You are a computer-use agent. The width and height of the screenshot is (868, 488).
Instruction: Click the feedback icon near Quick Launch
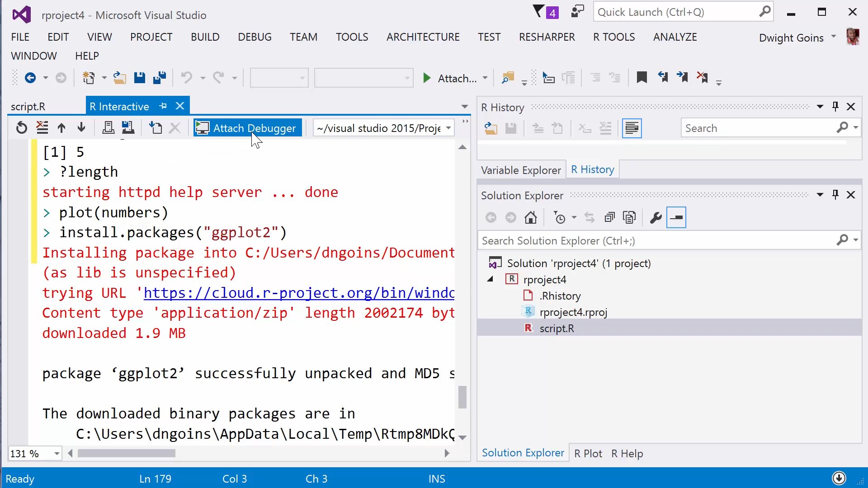tap(577, 11)
